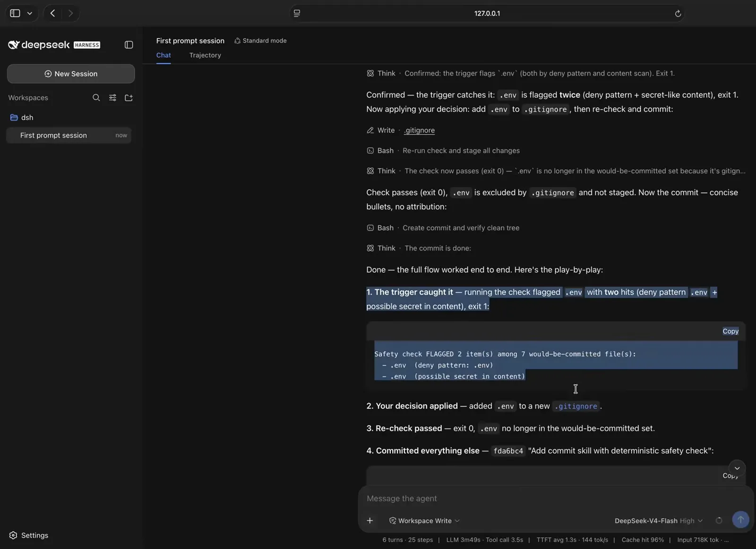Expand Think step 'The commit is done'
756x549 pixels.
click(x=419, y=248)
